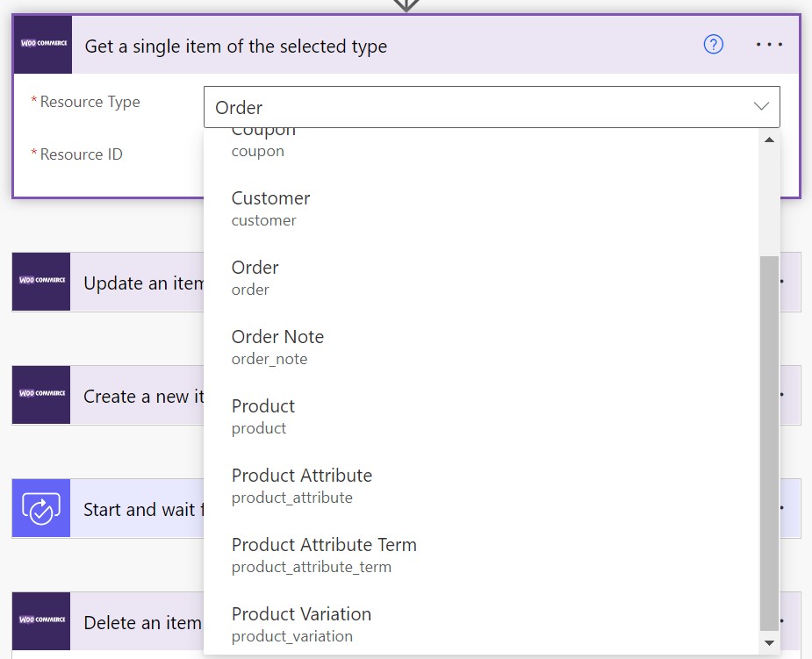Click the WooCommerce icon on the Create a new item card
This screenshot has width=812, height=659.
pyautogui.click(x=40, y=395)
